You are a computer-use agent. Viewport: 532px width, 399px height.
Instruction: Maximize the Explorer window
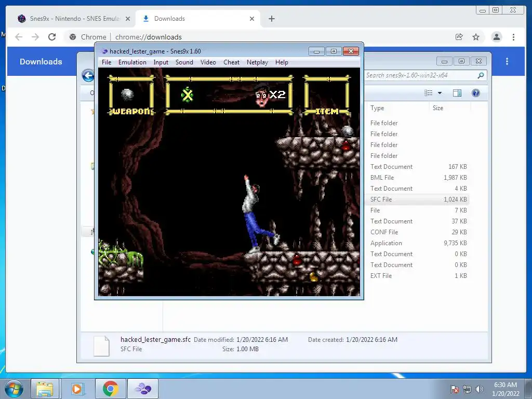(x=461, y=61)
